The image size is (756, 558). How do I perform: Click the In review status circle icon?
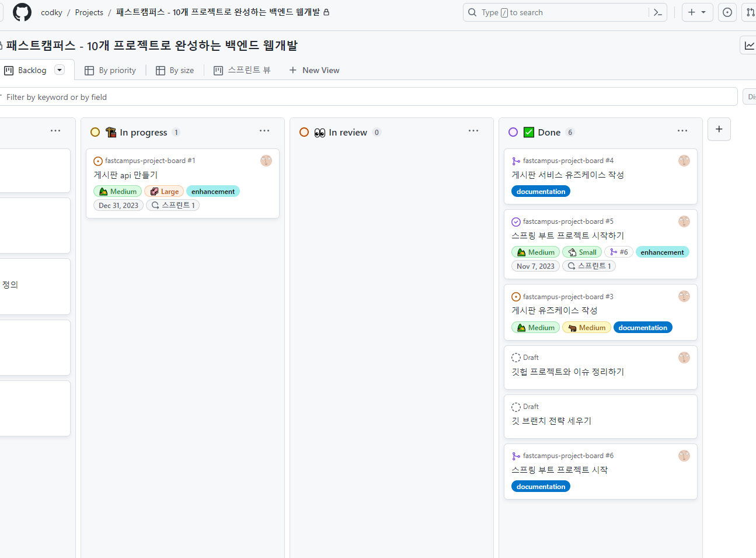(304, 132)
